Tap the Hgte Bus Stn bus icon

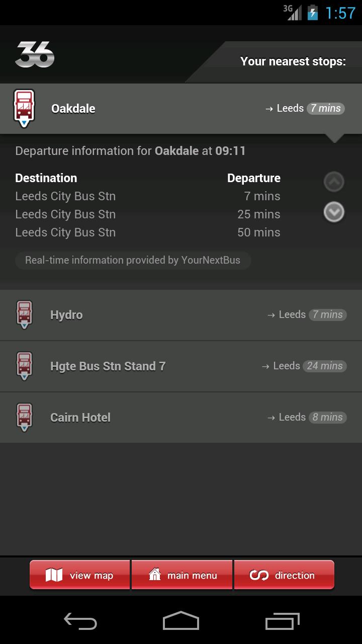pyautogui.click(x=24, y=366)
